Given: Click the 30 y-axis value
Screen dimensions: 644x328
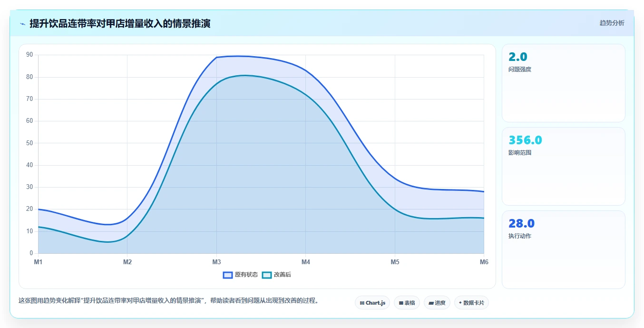Looking at the screenshot, I should [29, 187].
